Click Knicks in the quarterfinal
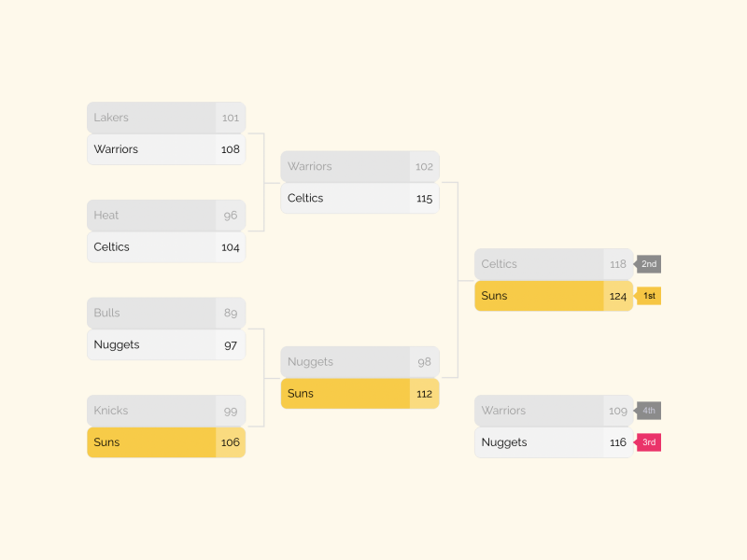The width and height of the screenshot is (747, 560). coord(154,411)
